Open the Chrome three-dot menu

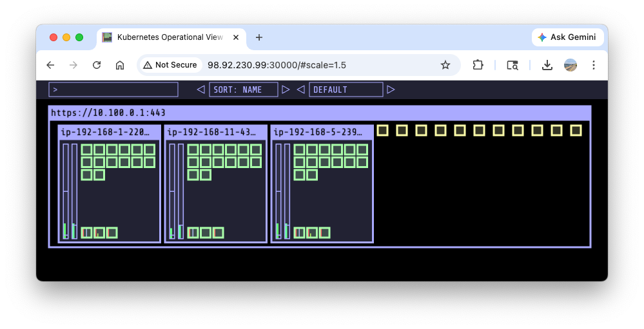[594, 65]
